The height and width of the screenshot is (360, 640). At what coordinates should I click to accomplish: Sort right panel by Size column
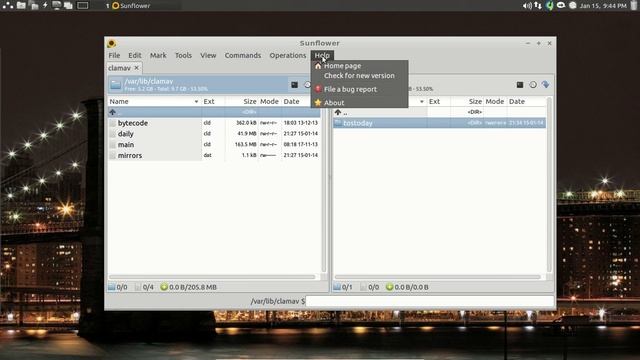(467, 101)
